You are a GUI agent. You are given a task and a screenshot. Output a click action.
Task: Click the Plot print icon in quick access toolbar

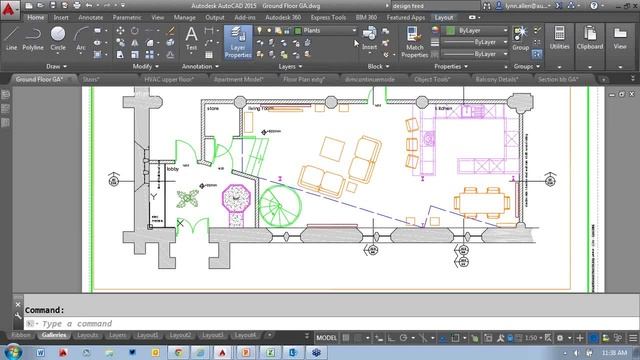(x=77, y=6)
